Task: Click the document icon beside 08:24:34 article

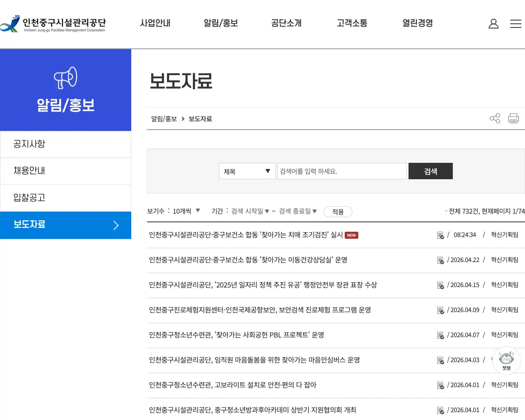Action: (x=441, y=235)
